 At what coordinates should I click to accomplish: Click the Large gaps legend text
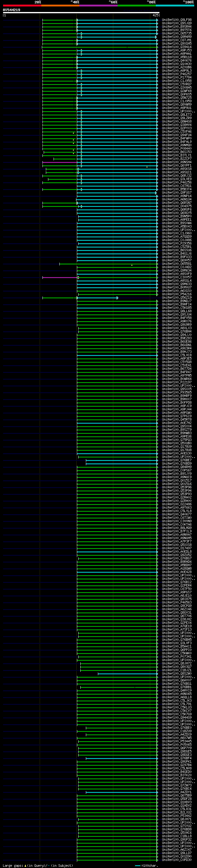click(x=38, y=865)
